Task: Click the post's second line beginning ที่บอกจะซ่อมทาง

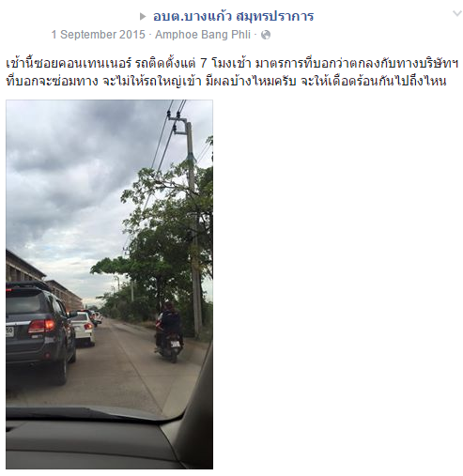Action: pos(226,82)
